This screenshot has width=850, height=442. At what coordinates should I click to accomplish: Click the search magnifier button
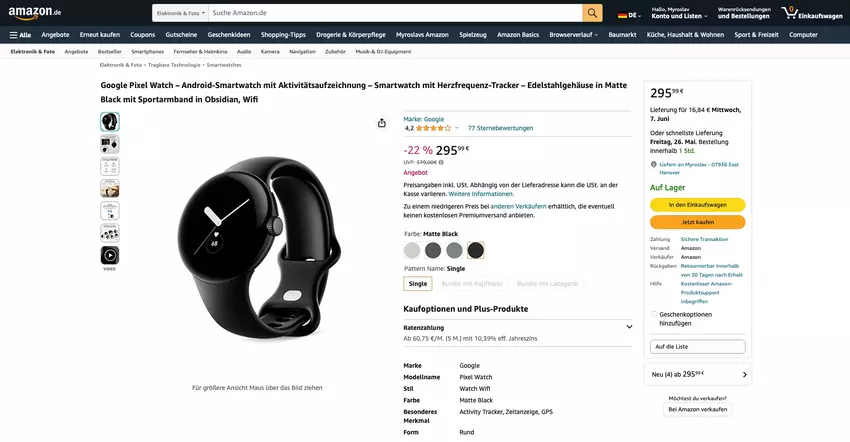(593, 13)
